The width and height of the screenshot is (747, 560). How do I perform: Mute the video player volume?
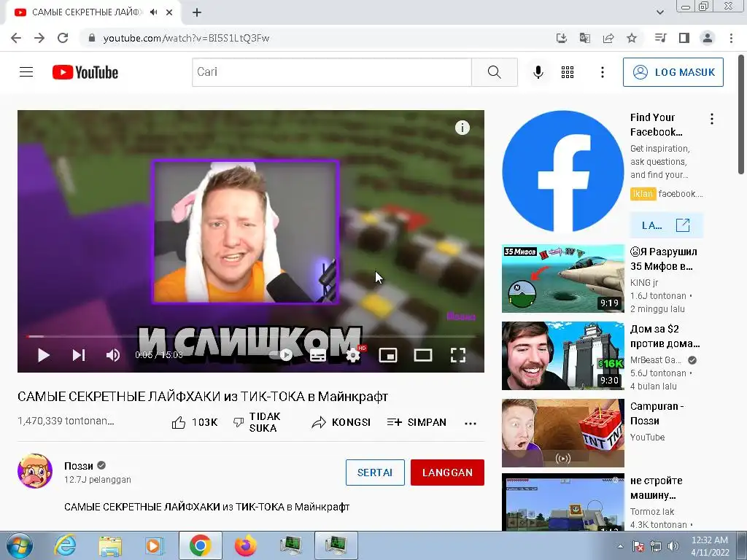point(113,355)
